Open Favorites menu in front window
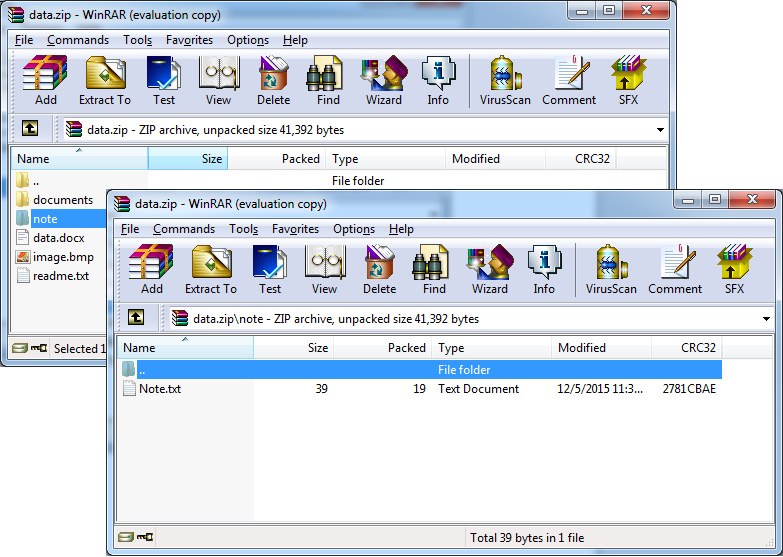 pos(295,229)
